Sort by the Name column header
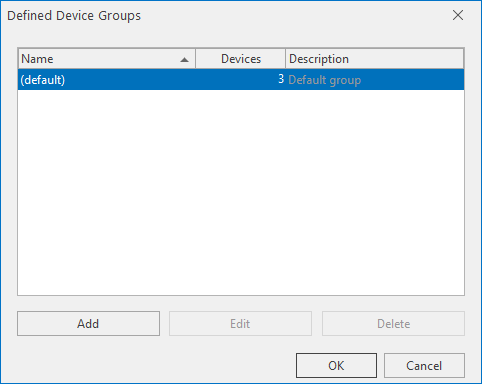 click(x=107, y=59)
